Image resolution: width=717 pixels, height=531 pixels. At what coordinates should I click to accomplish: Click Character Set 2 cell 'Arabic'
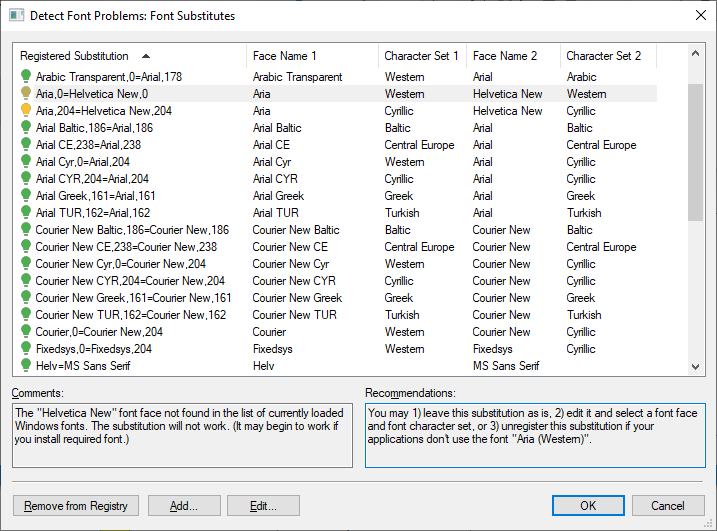pos(581,77)
